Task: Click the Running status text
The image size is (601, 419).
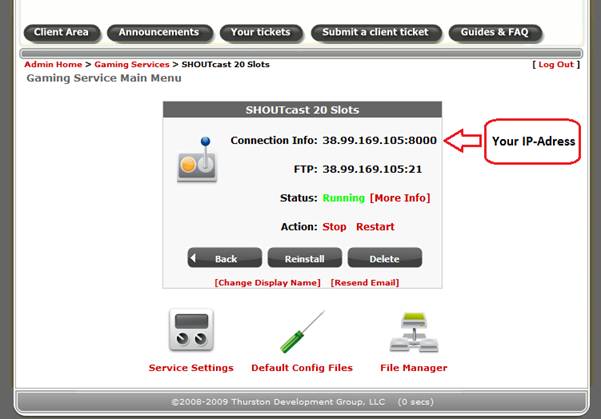Action: point(344,198)
